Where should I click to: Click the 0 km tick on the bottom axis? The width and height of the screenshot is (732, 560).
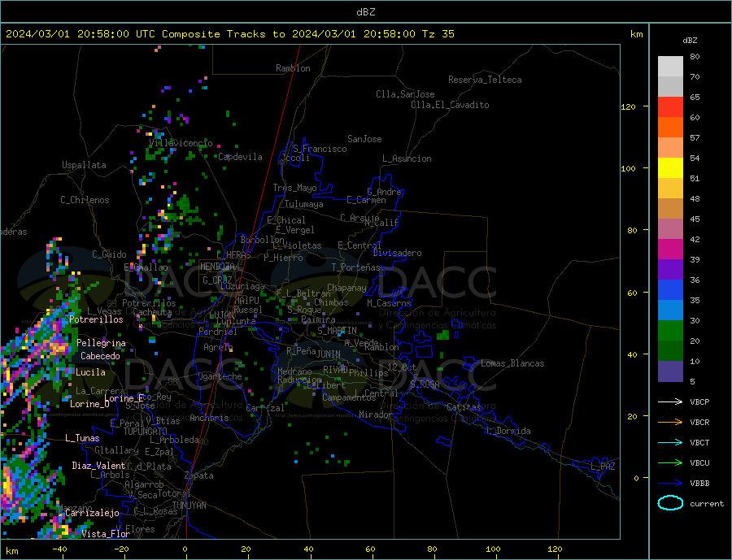185,549
